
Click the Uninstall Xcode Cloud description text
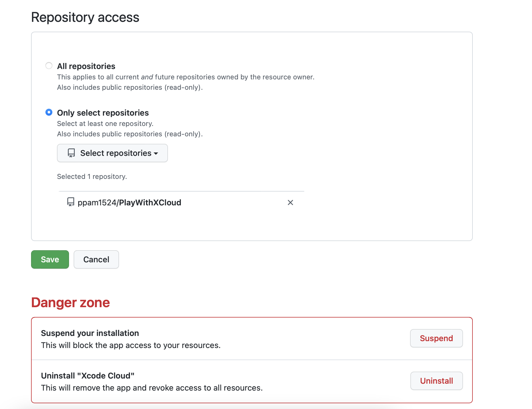(x=152, y=388)
